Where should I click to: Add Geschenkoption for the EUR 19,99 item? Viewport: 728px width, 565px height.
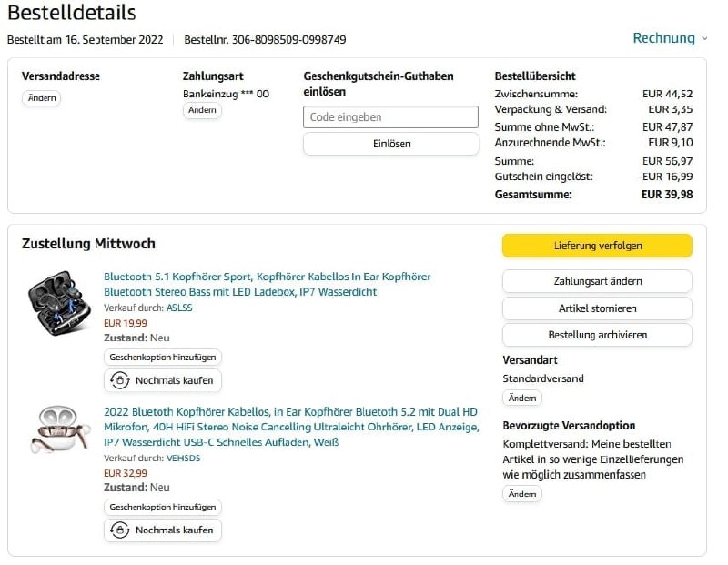tap(163, 358)
